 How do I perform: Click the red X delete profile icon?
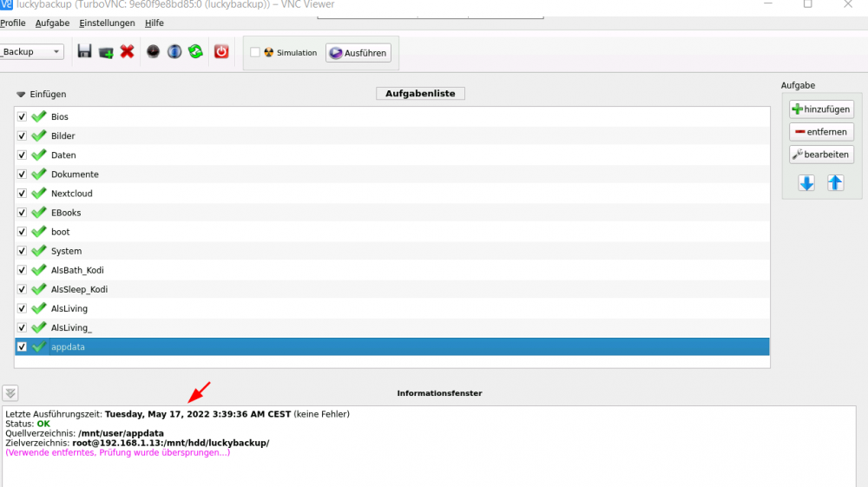pos(128,51)
